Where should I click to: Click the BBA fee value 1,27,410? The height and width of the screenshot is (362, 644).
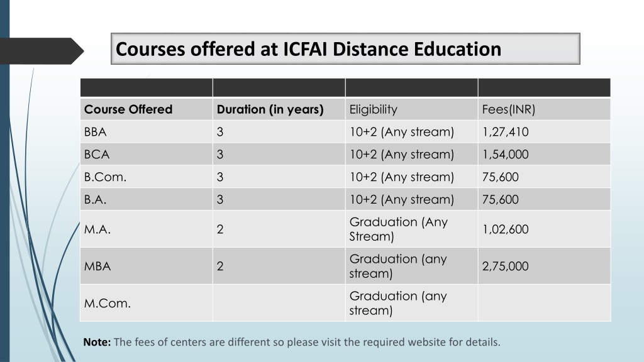coord(505,132)
